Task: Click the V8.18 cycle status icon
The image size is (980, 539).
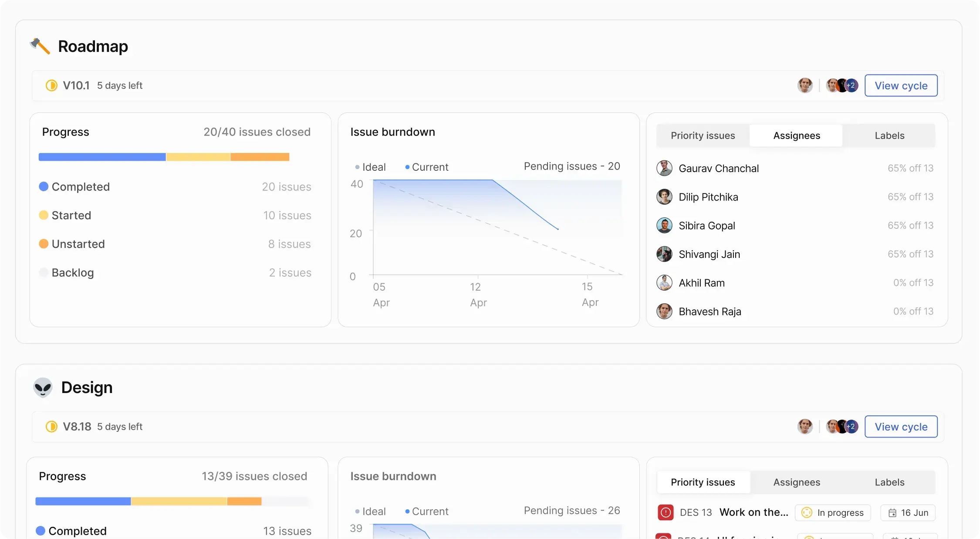Action: (x=51, y=427)
